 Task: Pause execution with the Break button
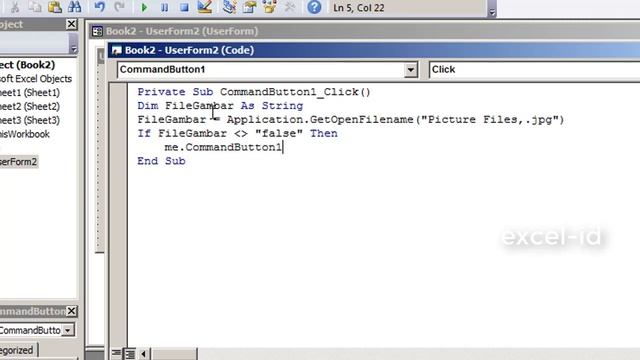pyautogui.click(x=164, y=7)
